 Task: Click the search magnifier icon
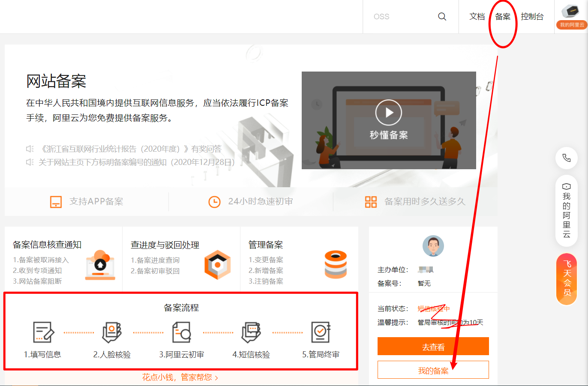(x=442, y=16)
